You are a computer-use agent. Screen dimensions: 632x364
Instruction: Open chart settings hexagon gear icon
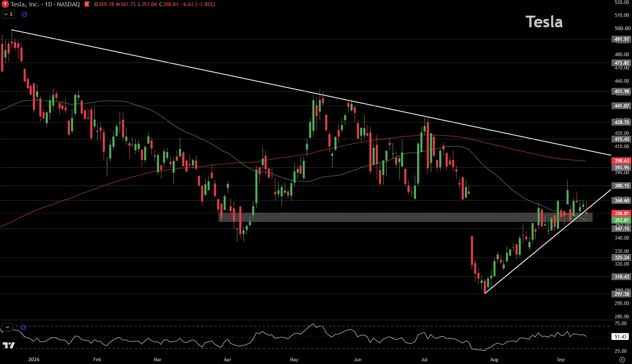click(x=622, y=360)
